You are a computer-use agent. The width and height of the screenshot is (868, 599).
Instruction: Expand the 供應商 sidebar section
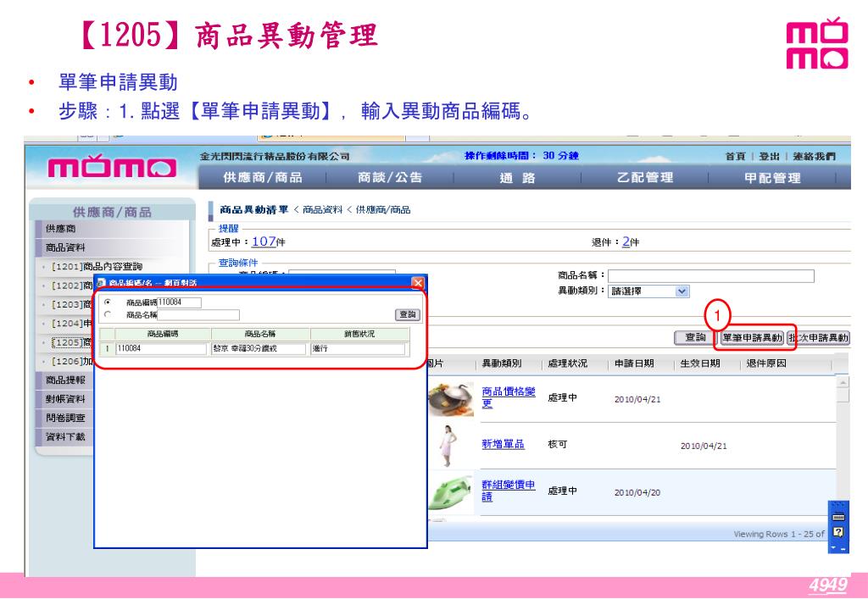coord(61,229)
